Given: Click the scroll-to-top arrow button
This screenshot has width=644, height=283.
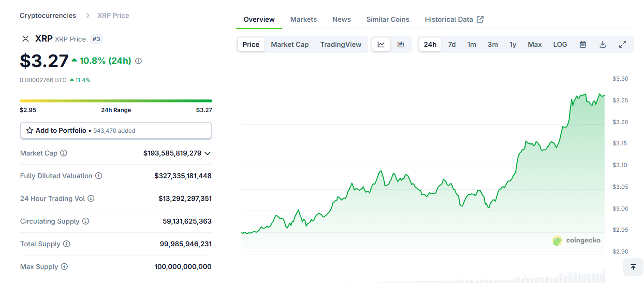Looking at the screenshot, I should 633,267.
